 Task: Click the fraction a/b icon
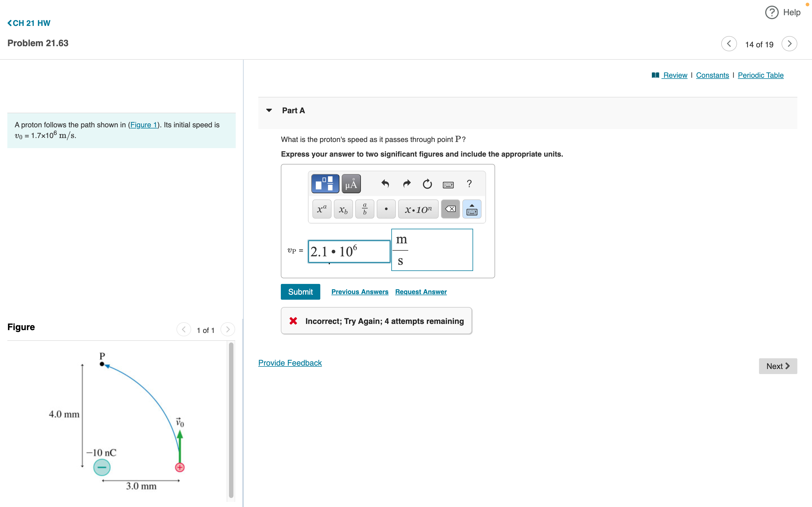click(x=364, y=208)
